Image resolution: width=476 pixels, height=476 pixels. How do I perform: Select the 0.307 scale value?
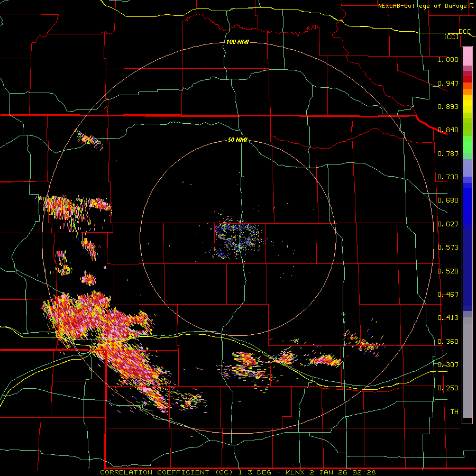pos(448,365)
